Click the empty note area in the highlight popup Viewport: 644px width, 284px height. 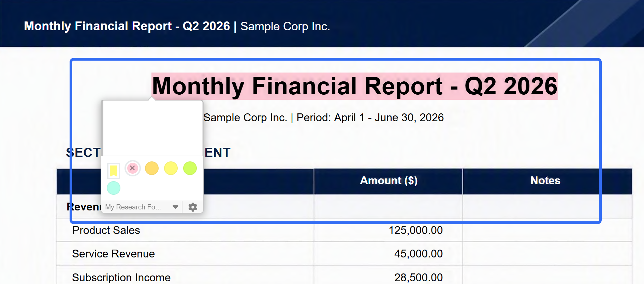[152, 128]
